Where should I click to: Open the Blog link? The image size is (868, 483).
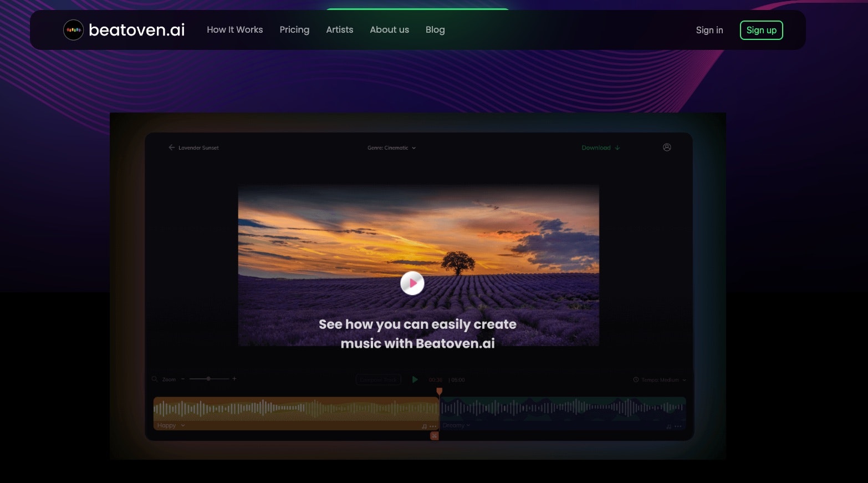pos(435,30)
